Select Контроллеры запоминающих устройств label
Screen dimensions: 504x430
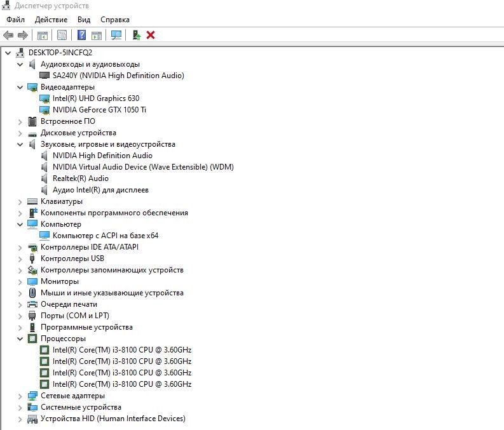[x=112, y=270]
